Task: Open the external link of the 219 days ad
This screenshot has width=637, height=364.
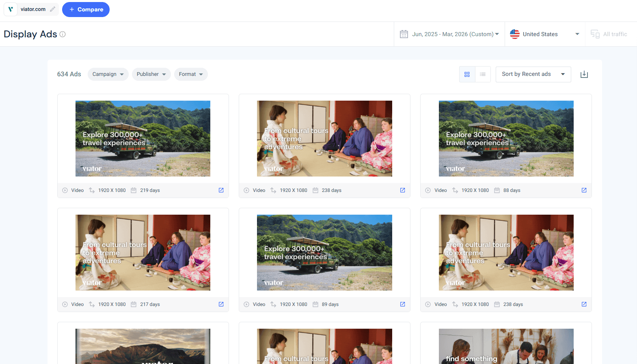Action: click(221, 190)
